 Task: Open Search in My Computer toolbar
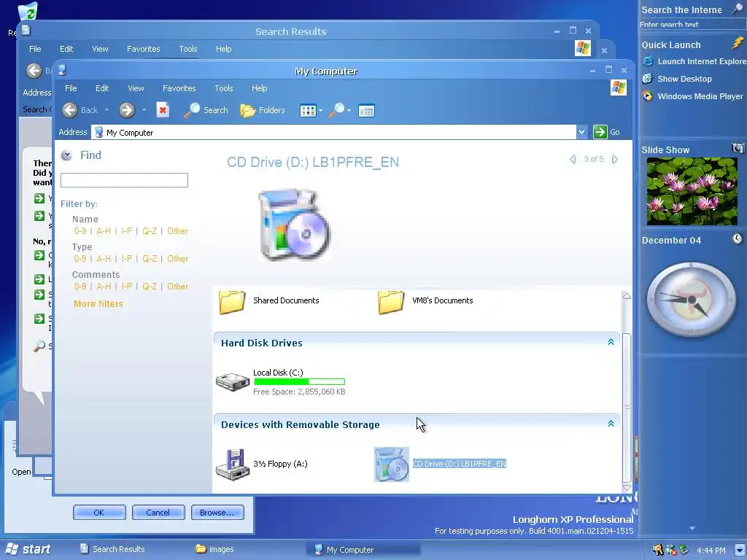pyautogui.click(x=206, y=110)
